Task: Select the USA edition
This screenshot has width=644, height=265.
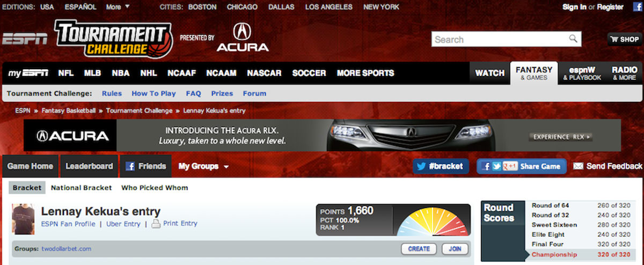Action: point(47,7)
